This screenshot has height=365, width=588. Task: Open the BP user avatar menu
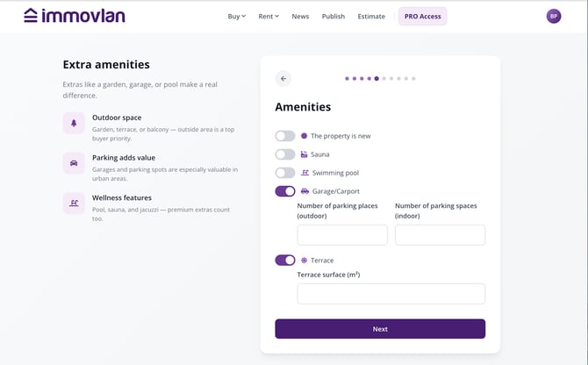[554, 16]
